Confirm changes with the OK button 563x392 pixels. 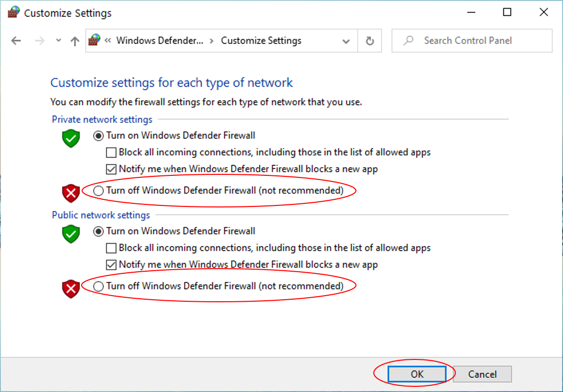pyautogui.click(x=417, y=374)
